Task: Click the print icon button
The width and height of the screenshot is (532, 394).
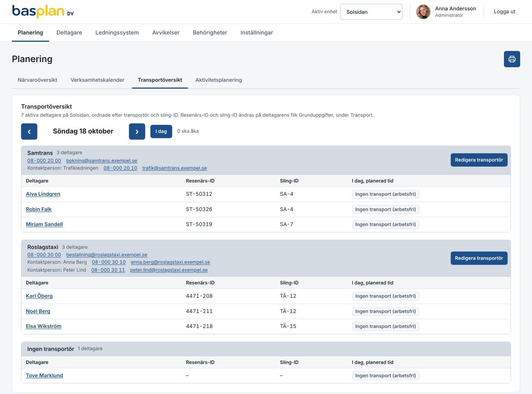Action: coord(512,59)
